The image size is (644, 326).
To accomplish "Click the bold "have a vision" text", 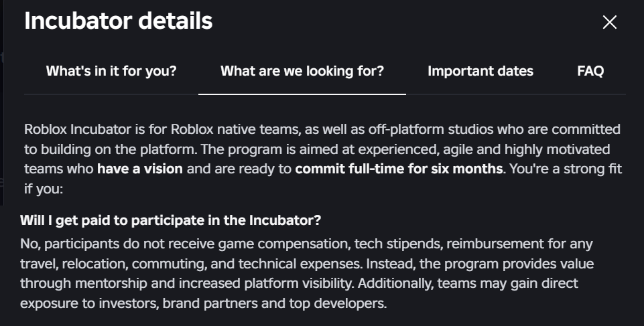I will (x=140, y=169).
